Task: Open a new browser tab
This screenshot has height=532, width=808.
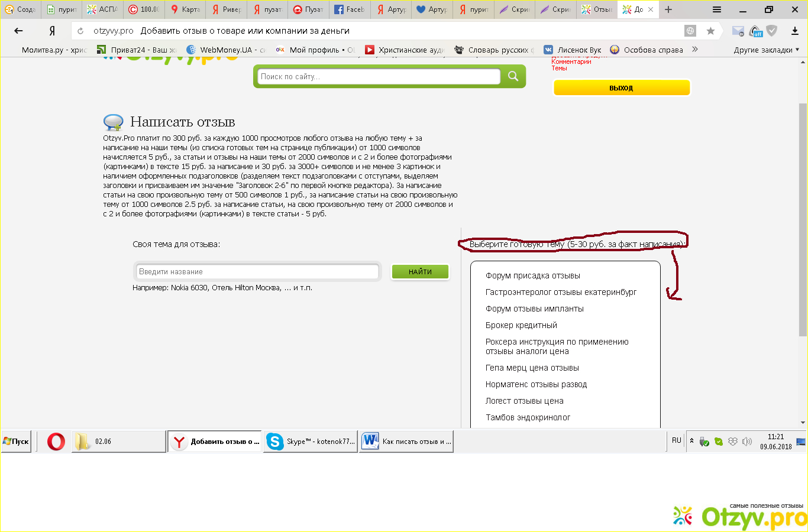Action: point(668,9)
